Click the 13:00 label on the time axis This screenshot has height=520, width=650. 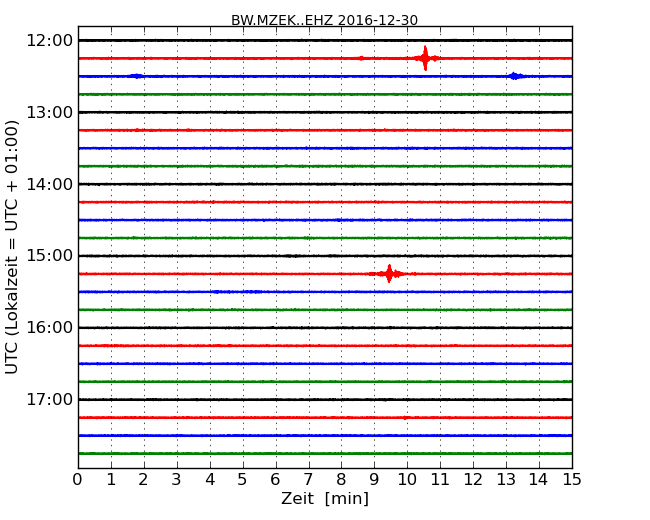pos(49,112)
